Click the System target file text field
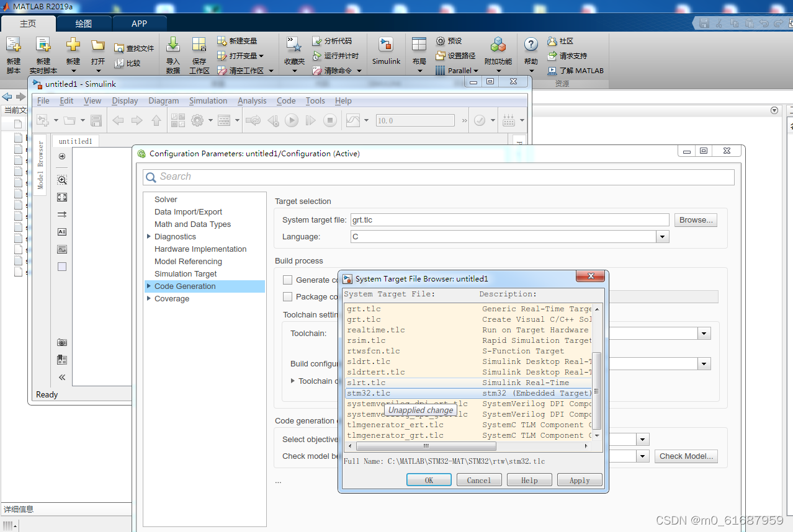 coord(509,219)
